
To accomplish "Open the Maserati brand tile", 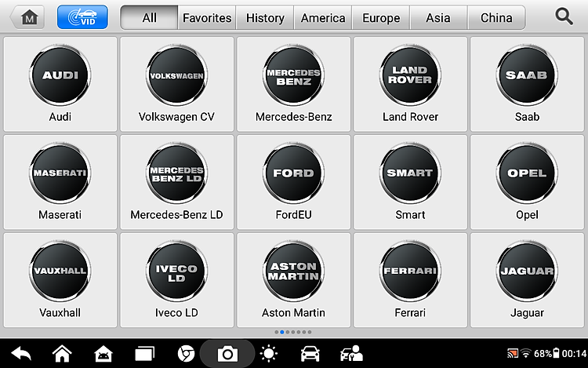I will pos(60,182).
